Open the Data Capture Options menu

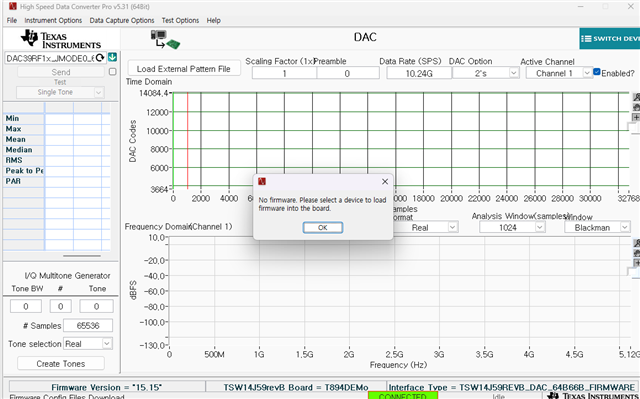coord(122,20)
